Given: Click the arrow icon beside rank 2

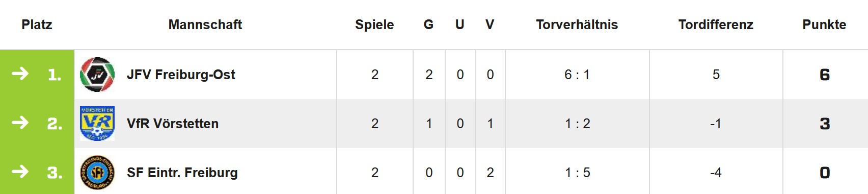Looking at the screenshot, I should coord(20,123).
